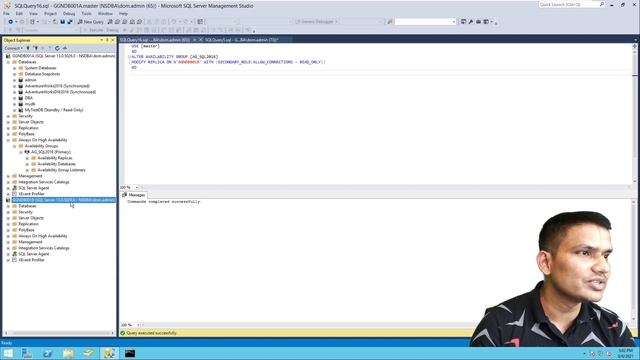Viewport: 640px width, 360px height.
Task: Click the Save file disk icon
Action: [62, 22]
